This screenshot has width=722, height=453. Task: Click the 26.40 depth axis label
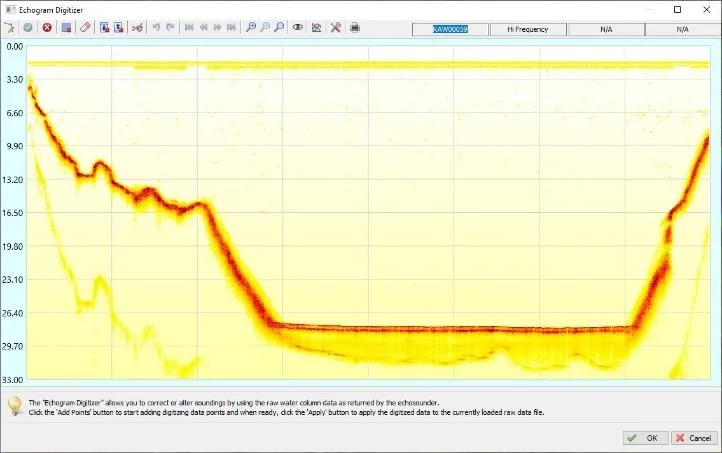[x=12, y=313]
